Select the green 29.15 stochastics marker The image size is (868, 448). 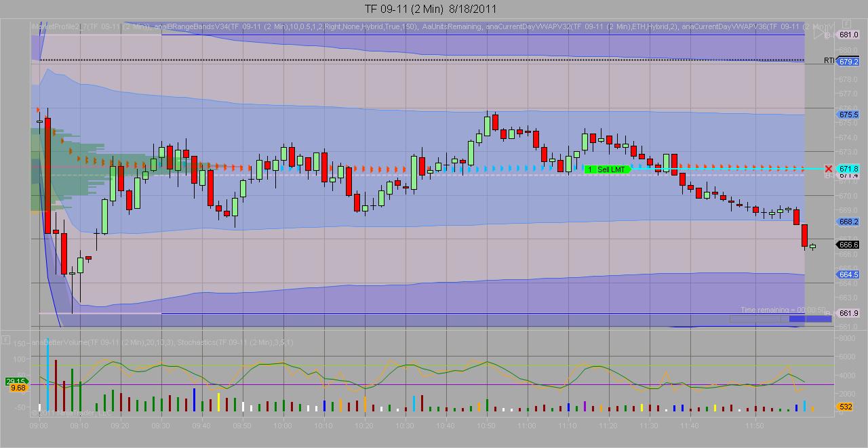click(x=16, y=382)
